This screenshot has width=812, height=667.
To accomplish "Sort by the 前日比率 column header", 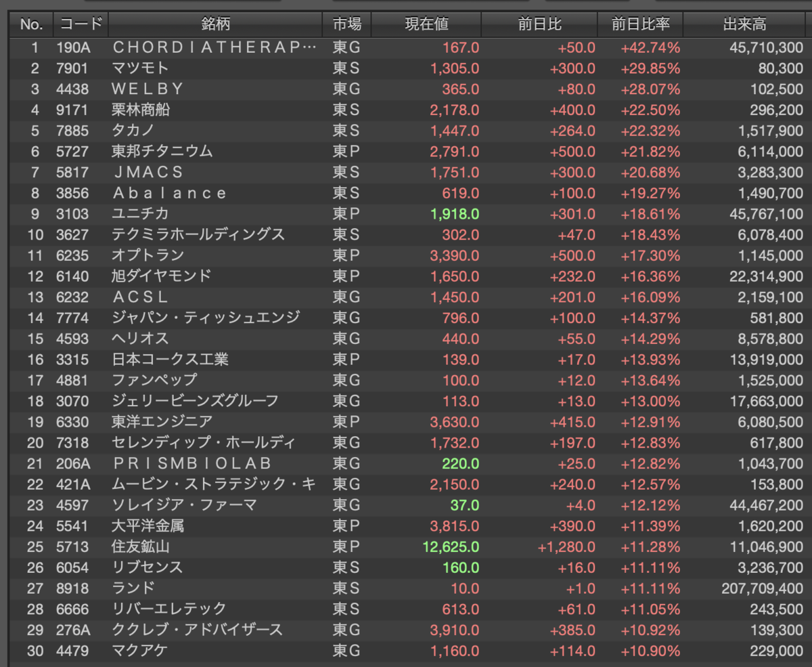I will click(x=640, y=24).
